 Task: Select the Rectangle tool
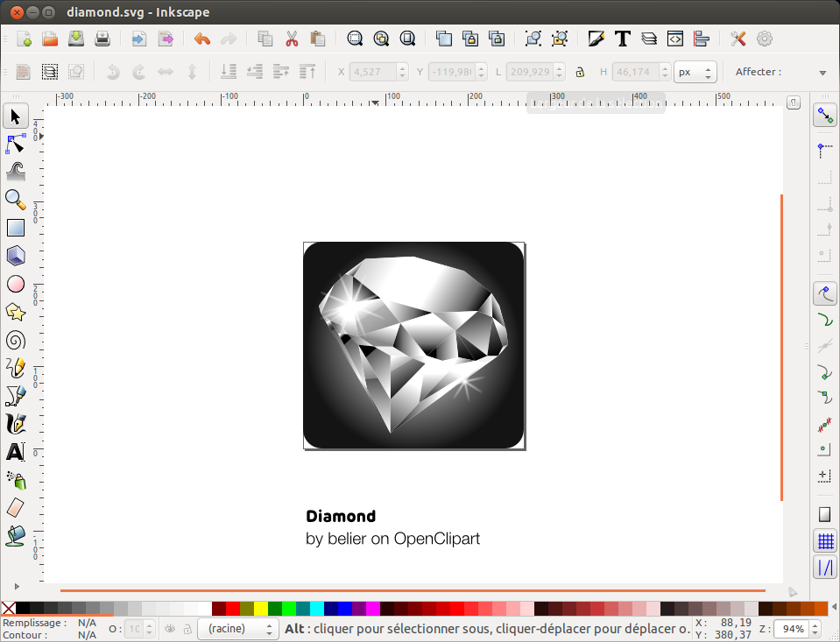16,228
